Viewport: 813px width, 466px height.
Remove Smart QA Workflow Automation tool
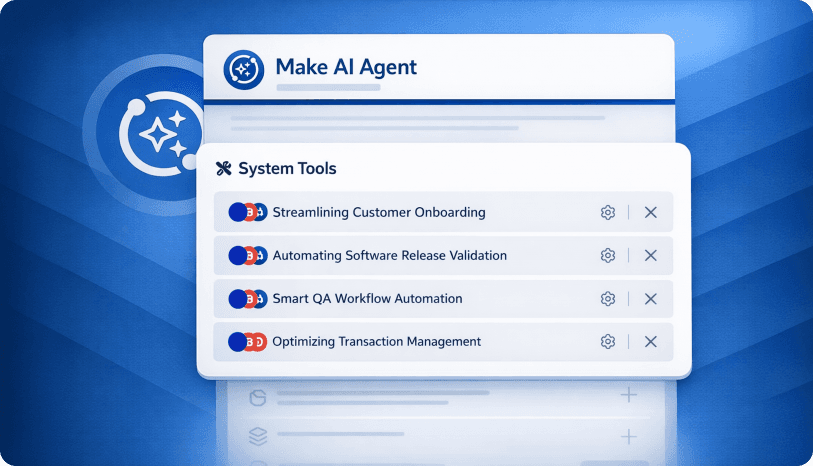[x=651, y=299]
